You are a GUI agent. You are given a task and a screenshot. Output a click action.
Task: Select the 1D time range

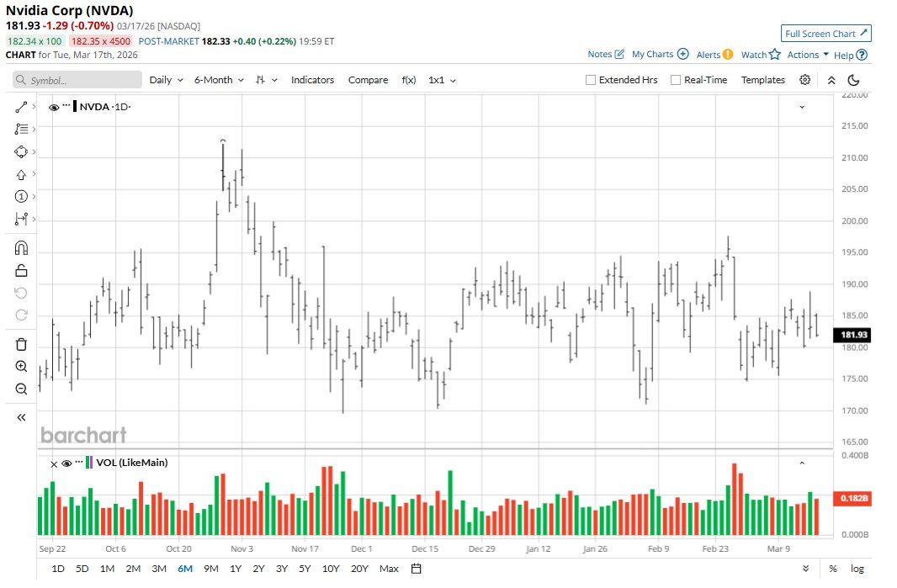58,569
